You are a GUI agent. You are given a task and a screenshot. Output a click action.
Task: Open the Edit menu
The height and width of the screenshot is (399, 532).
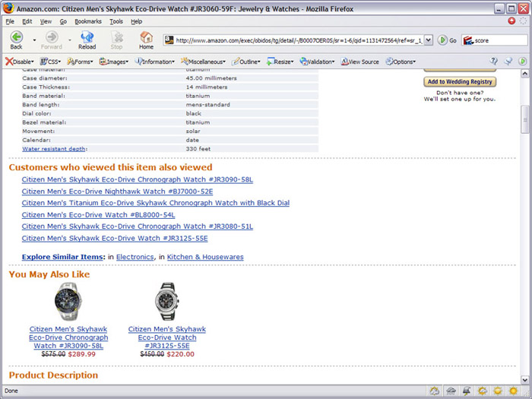click(x=27, y=21)
